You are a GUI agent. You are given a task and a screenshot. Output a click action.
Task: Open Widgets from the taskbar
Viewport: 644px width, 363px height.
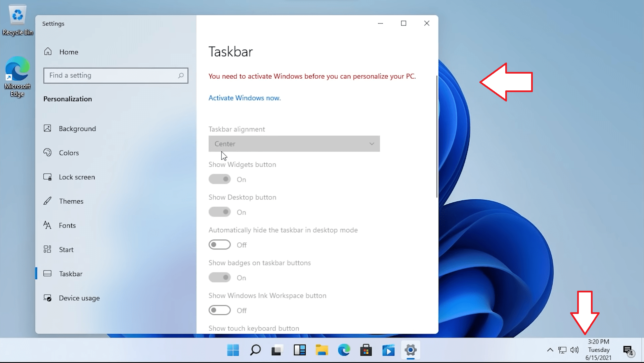click(x=300, y=350)
